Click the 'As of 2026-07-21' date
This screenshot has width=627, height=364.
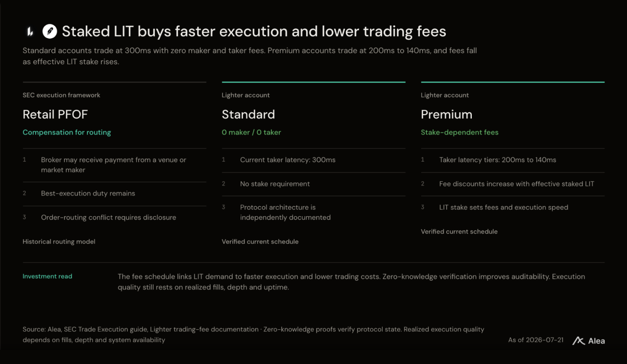(x=536, y=340)
